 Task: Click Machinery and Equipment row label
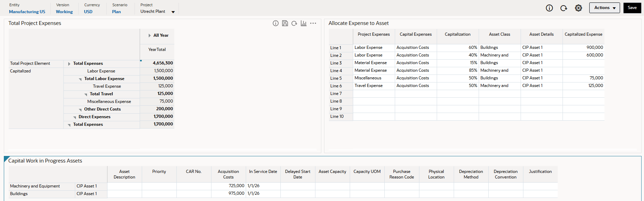click(x=42, y=186)
